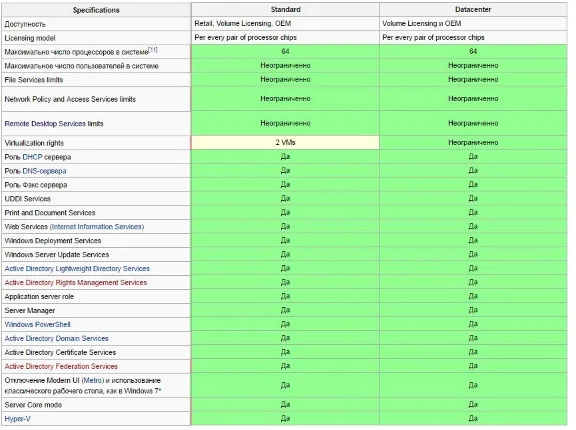Click the Windows PowerShell link
Viewport: 576px width, 430px height.
coord(37,325)
